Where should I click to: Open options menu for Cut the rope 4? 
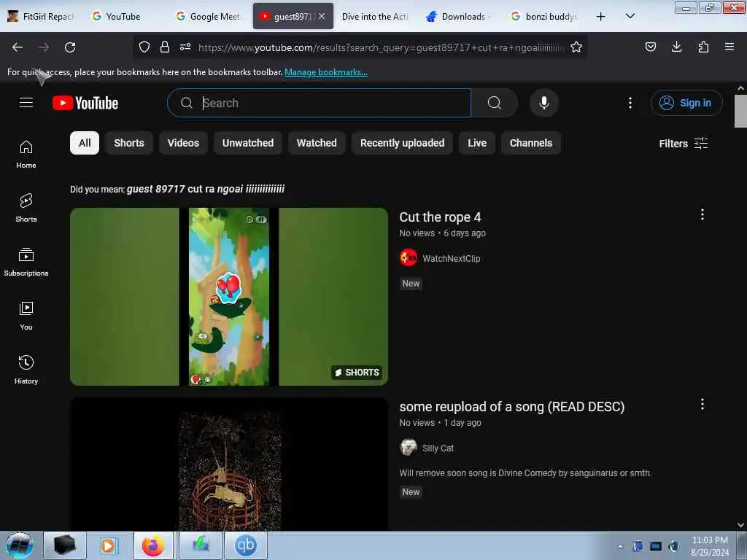703,214
